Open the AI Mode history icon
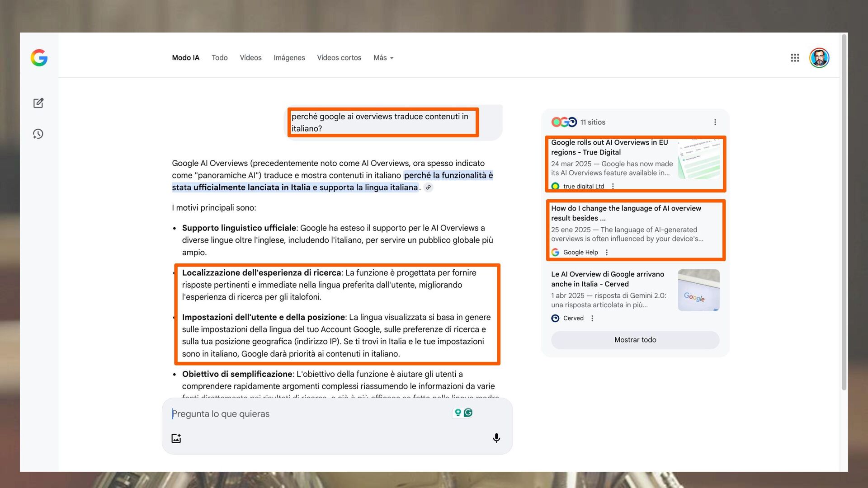This screenshot has height=488, width=868. 38,134
